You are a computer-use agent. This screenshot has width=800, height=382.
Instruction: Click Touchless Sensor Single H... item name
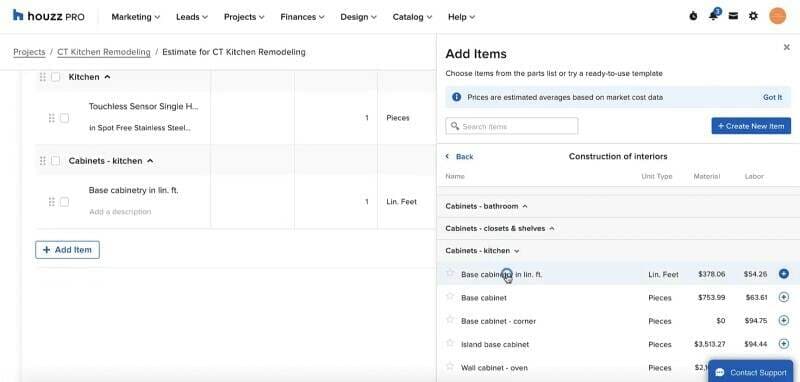click(144, 107)
